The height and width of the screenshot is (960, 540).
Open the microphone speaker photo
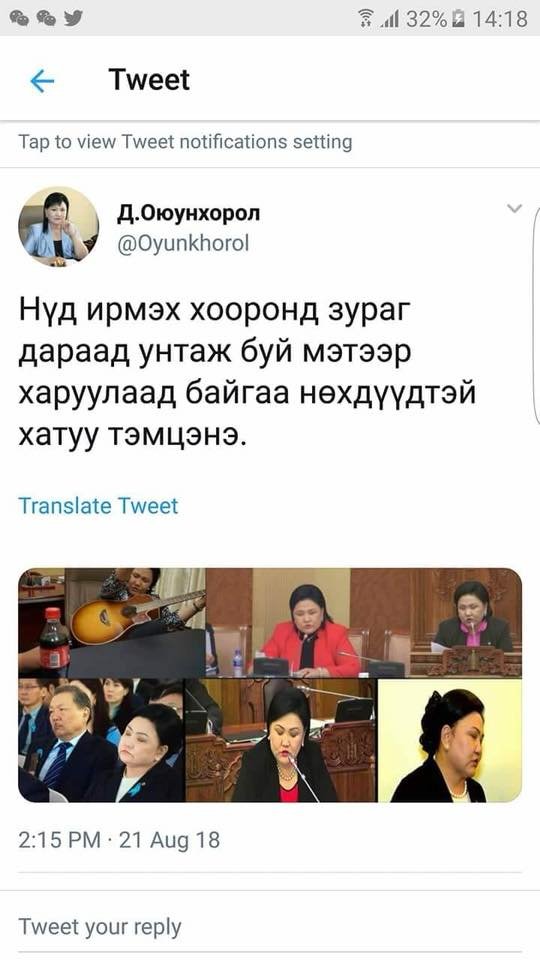(x=280, y=740)
